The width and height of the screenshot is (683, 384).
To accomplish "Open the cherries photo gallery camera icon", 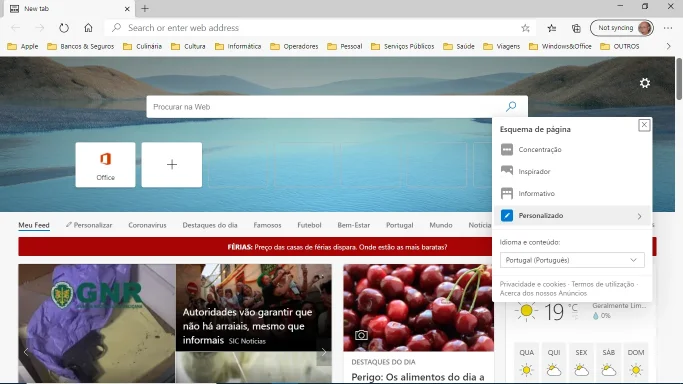I will pos(361,335).
